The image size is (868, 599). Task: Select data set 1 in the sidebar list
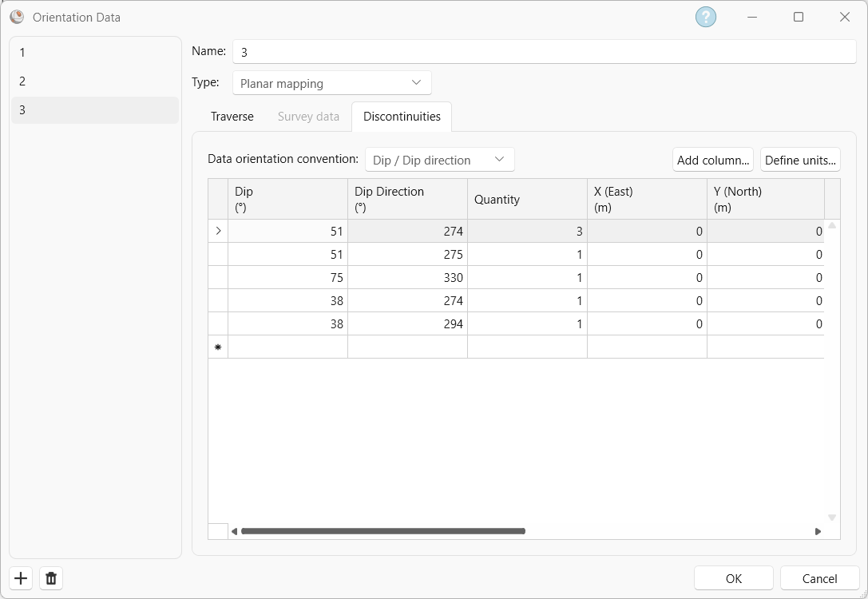point(94,53)
